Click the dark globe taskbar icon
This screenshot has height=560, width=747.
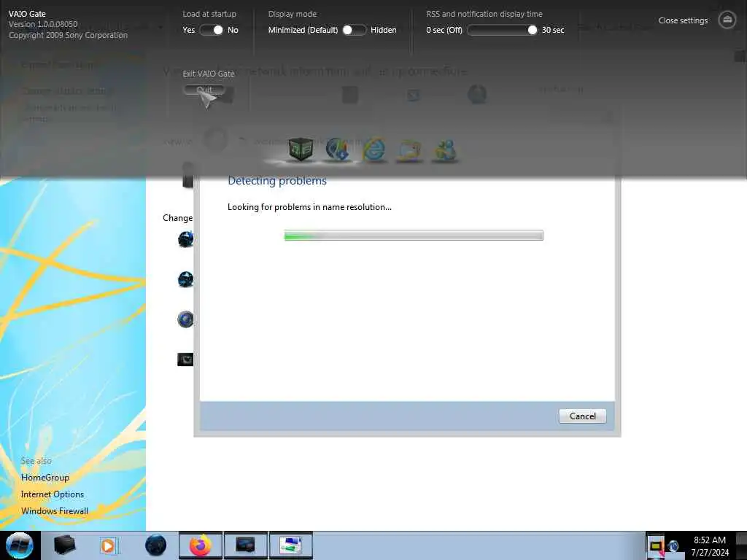click(155, 545)
